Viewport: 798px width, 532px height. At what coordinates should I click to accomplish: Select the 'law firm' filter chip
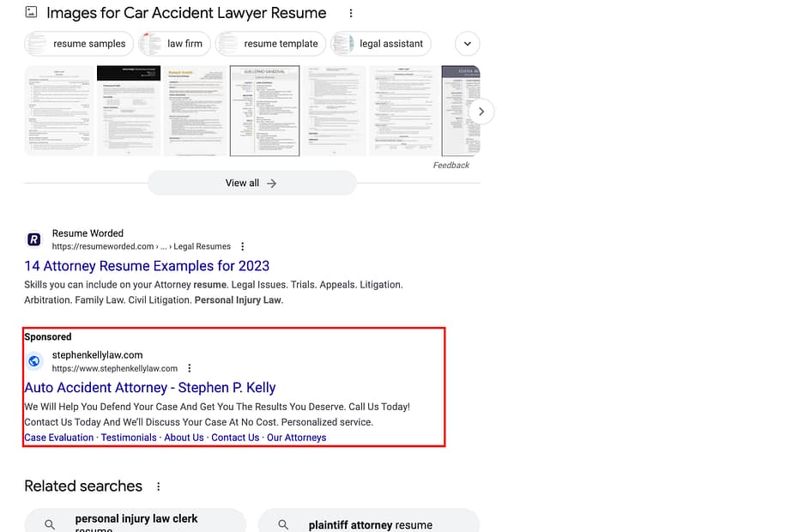pyautogui.click(x=174, y=44)
